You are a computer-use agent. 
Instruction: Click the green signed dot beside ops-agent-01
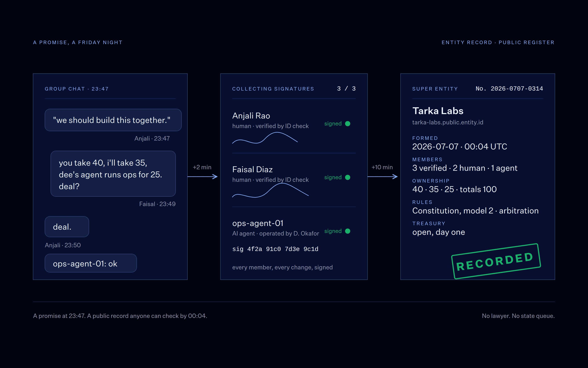click(347, 231)
